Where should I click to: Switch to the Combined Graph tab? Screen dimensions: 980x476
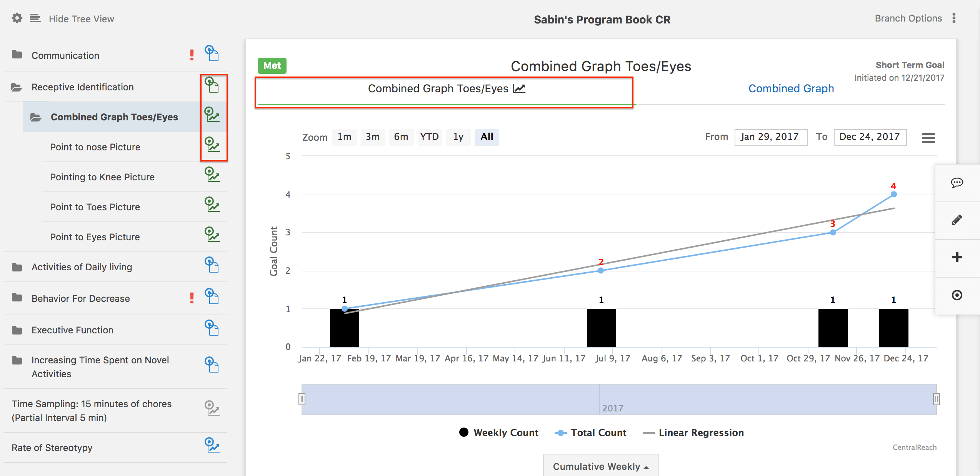791,88
